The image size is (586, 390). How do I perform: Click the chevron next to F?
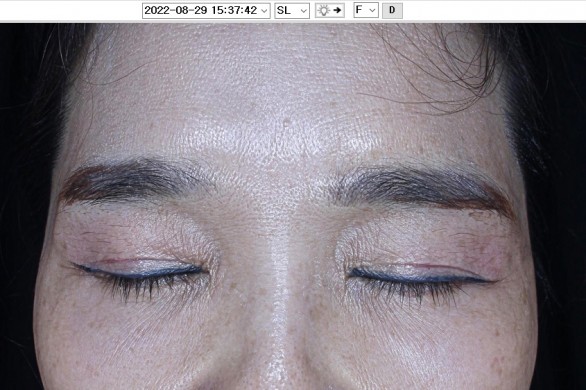372,11
